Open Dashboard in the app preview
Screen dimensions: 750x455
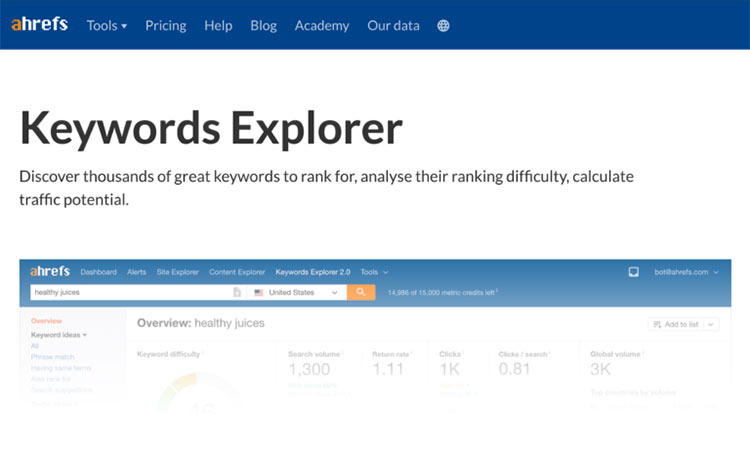coord(99,272)
